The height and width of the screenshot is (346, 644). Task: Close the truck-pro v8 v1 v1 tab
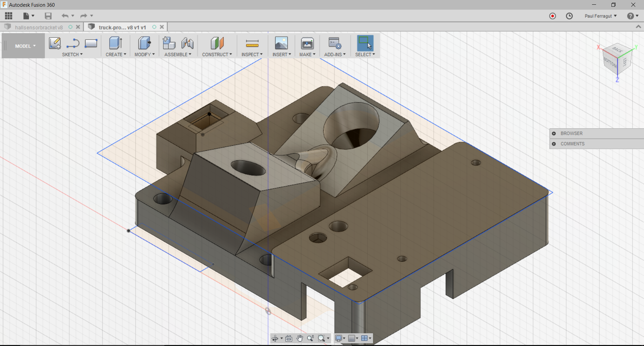pos(162,27)
